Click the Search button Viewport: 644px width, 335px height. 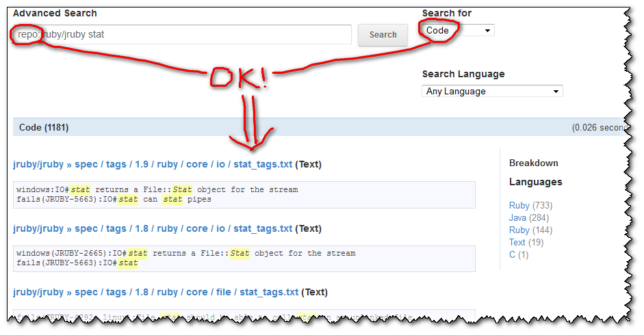point(383,35)
